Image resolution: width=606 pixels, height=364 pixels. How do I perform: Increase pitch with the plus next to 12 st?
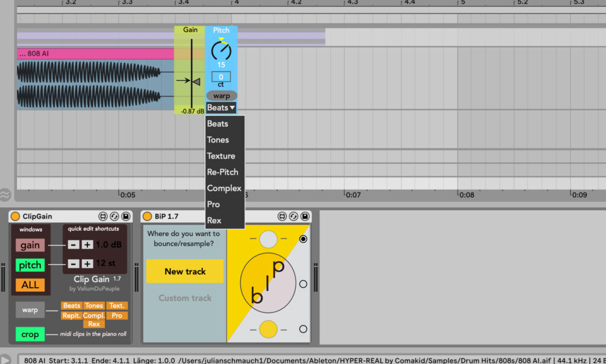tap(88, 263)
